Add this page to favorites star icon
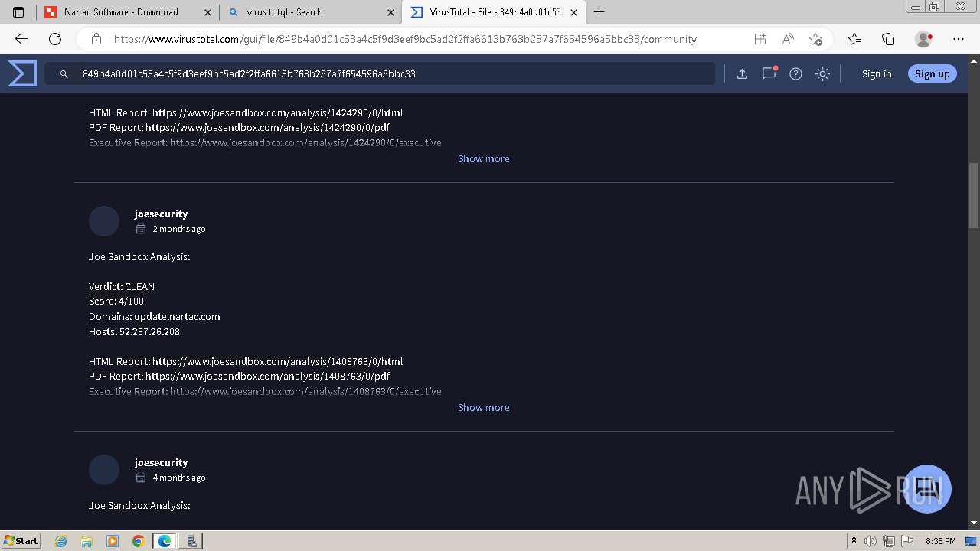 pyautogui.click(x=815, y=39)
